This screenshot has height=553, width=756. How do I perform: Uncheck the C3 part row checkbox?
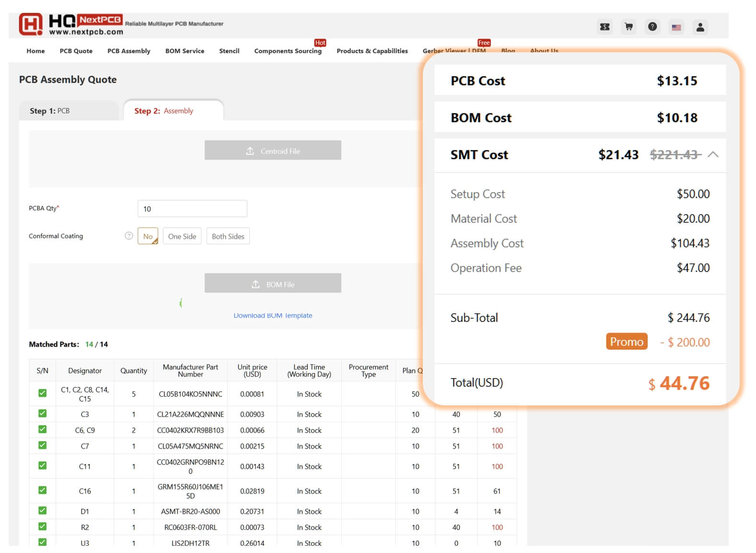pyautogui.click(x=43, y=414)
